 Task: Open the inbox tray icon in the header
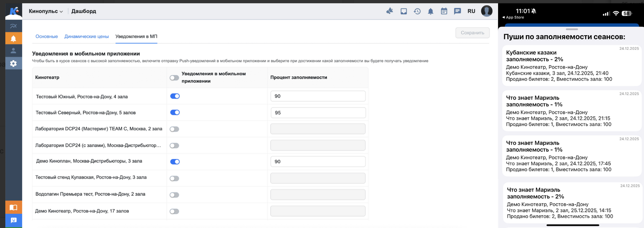click(x=404, y=11)
